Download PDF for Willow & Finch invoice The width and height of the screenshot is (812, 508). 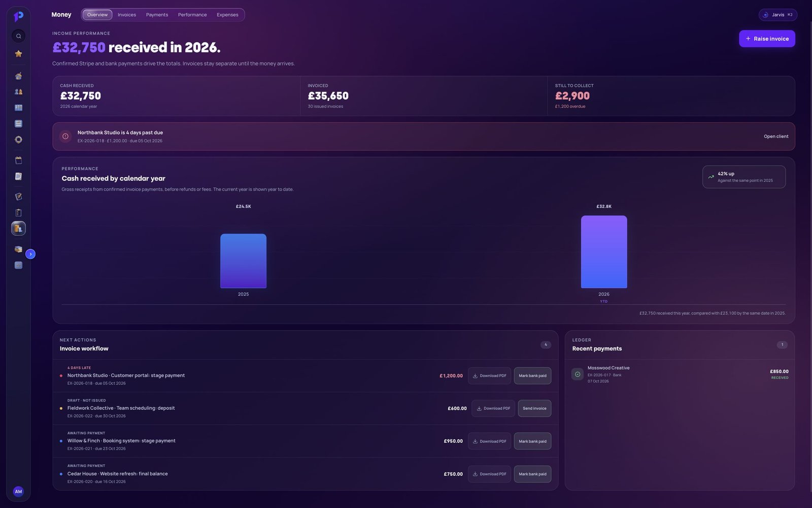(x=489, y=441)
